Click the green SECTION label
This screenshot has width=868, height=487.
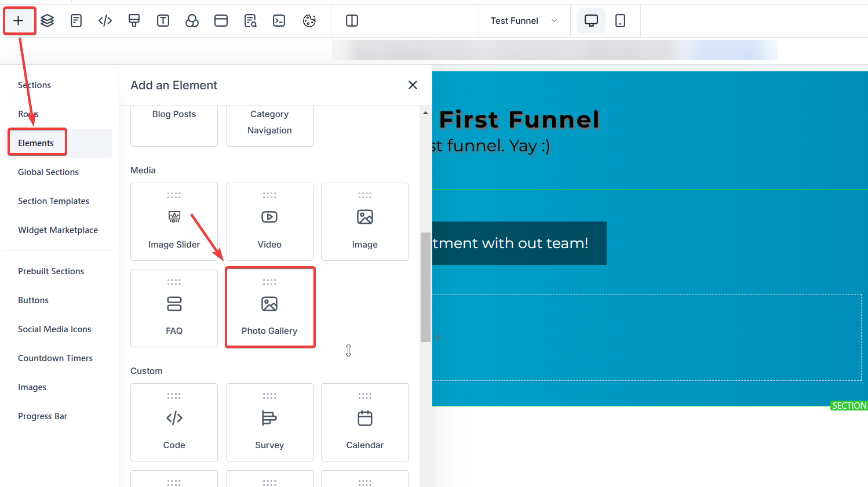(x=849, y=406)
